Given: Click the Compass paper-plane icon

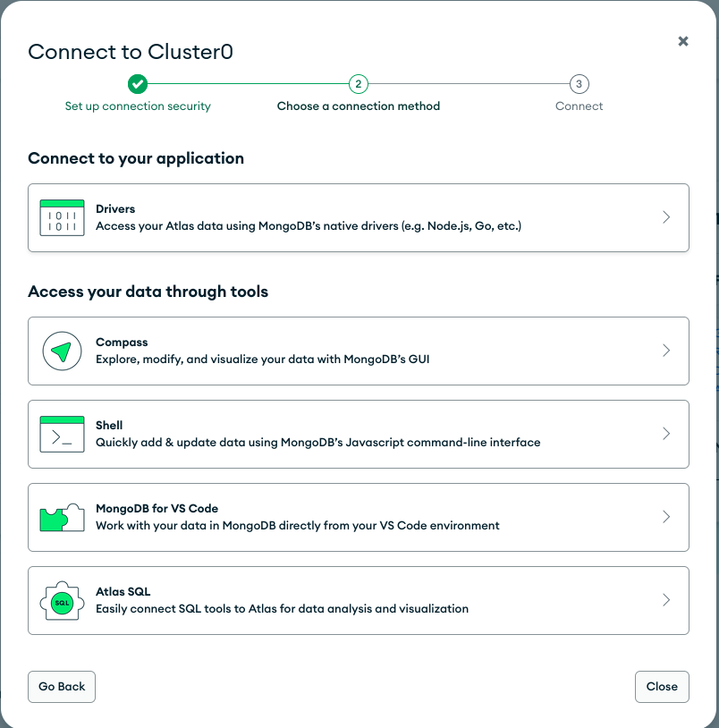Looking at the screenshot, I should [x=62, y=351].
